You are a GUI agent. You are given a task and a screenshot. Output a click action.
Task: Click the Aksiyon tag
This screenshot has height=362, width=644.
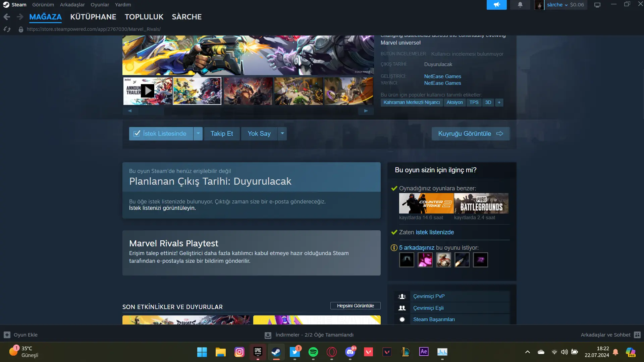454,103
